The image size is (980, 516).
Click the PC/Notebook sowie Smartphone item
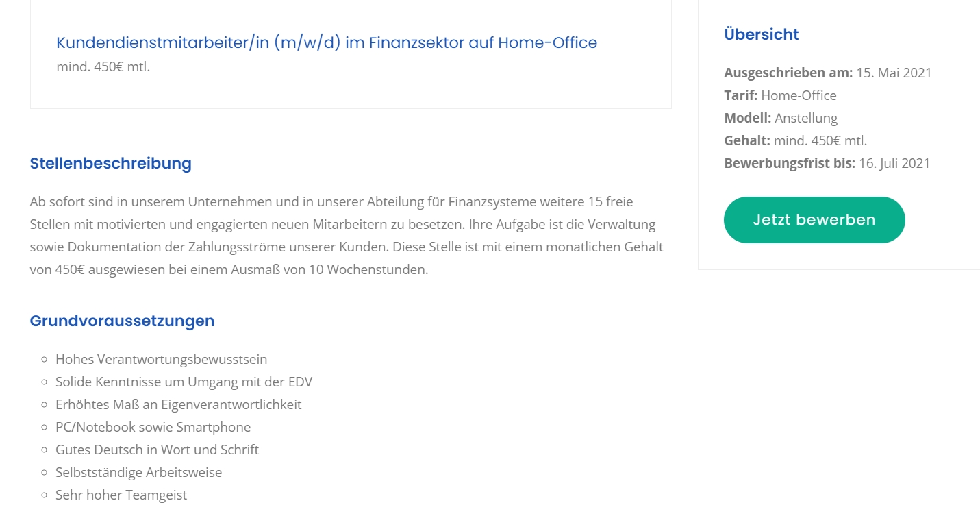point(153,427)
